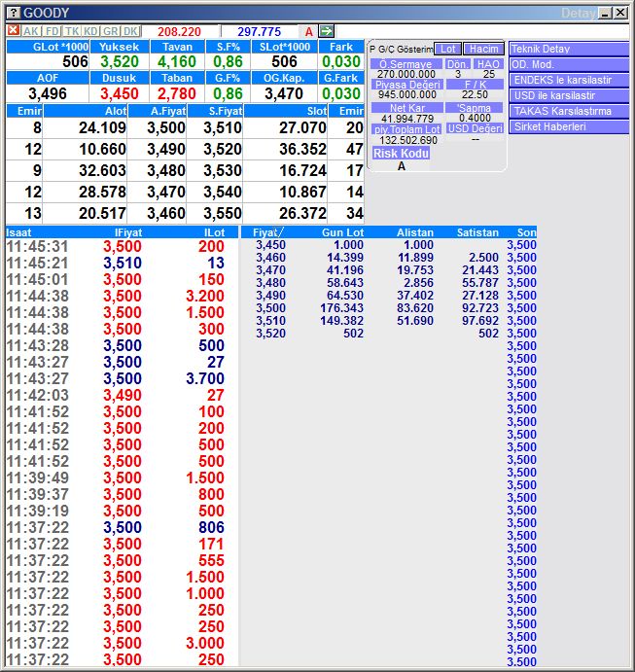Click the red X icon beside AK

(x=14, y=31)
